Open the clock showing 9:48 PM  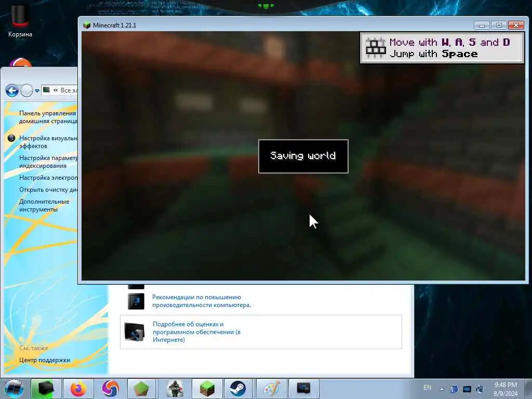coord(506,385)
